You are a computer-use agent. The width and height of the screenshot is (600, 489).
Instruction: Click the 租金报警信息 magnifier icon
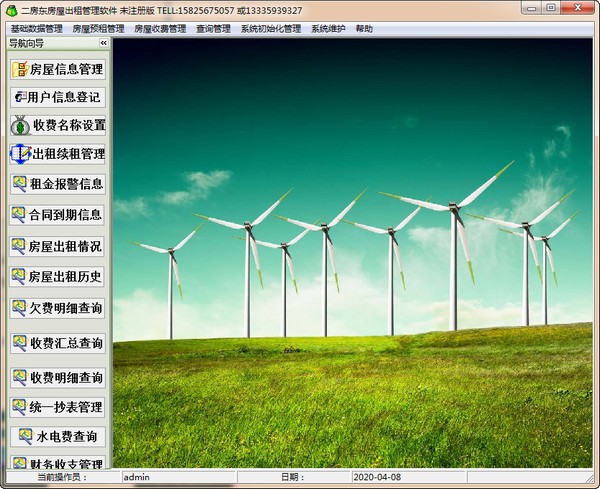(20, 184)
